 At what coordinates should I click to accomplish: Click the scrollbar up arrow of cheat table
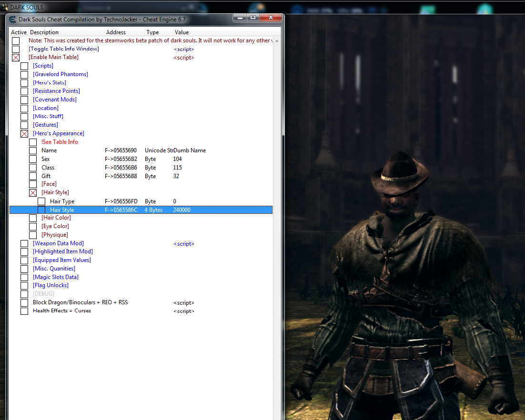pyautogui.click(x=277, y=41)
